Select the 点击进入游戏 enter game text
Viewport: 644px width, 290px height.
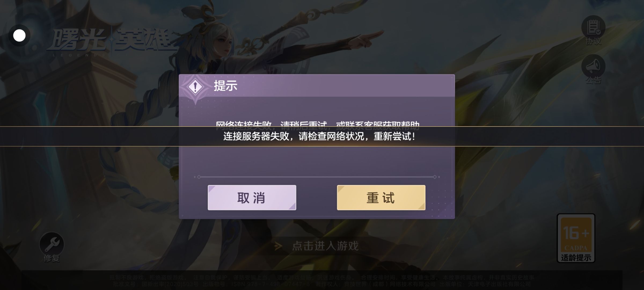coord(325,246)
